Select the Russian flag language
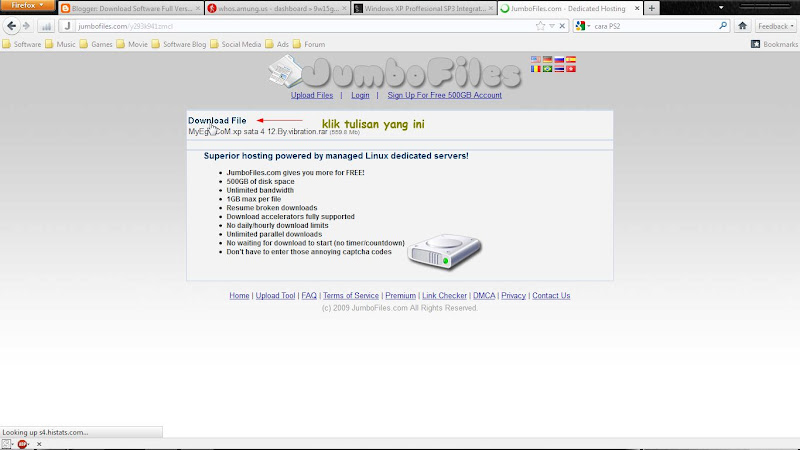 pos(559,60)
